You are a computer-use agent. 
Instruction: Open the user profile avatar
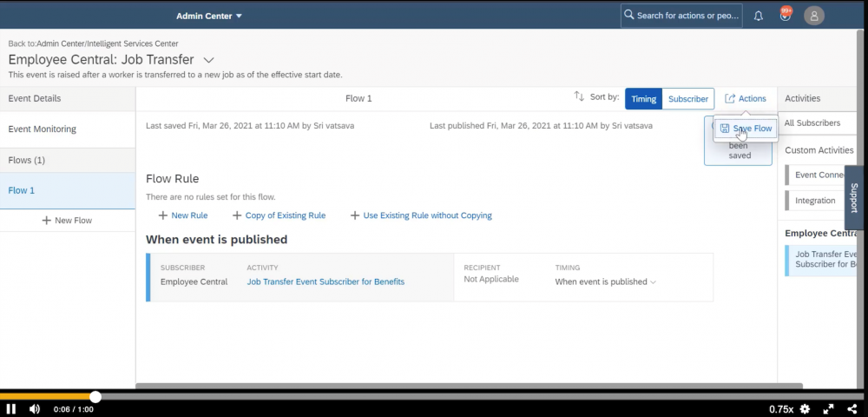click(814, 16)
